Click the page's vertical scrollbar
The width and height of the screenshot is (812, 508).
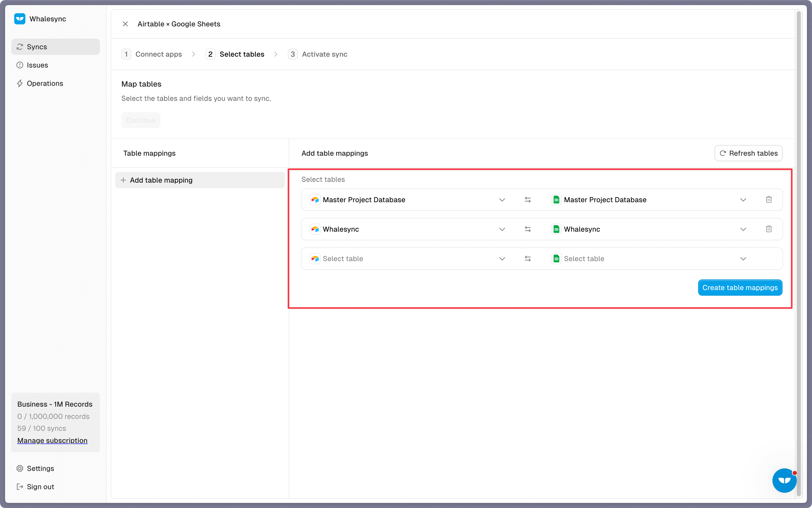pos(799,254)
